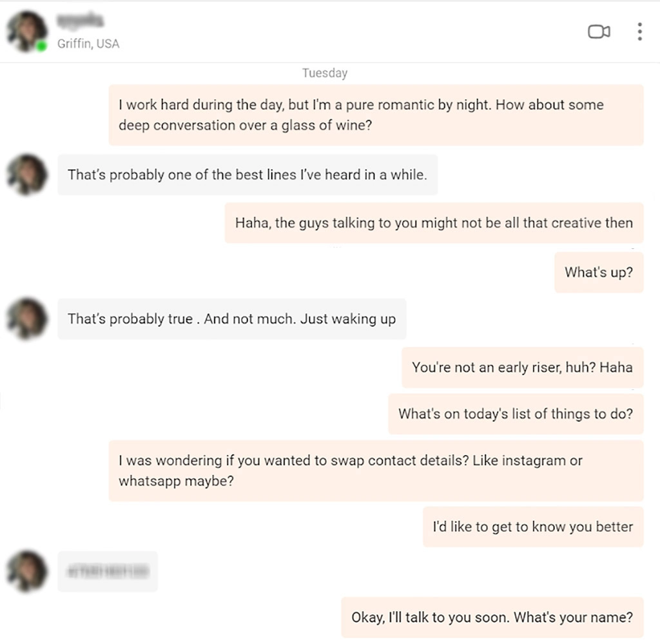Image resolution: width=660 pixels, height=644 pixels.
Task: Start a video call with the match
Action: coord(599,31)
